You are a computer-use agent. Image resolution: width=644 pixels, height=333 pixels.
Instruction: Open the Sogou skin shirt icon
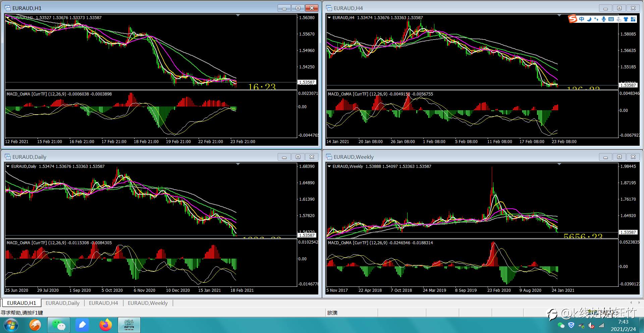coord(626,19)
